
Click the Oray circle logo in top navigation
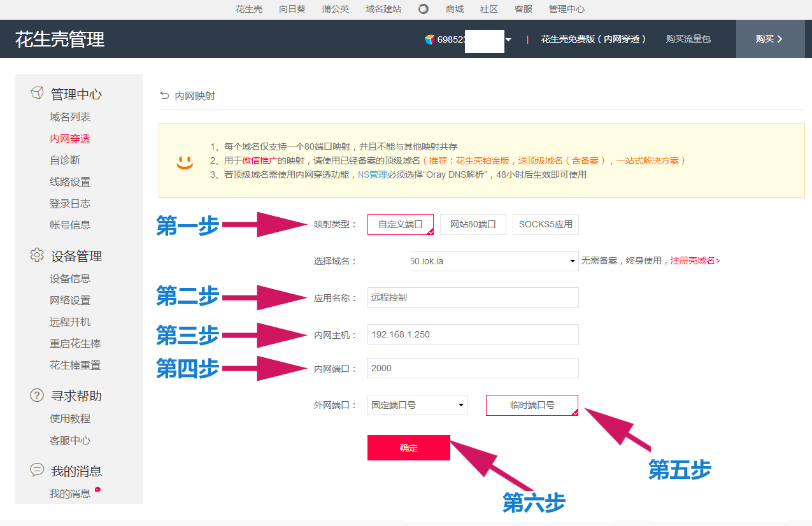[424, 9]
